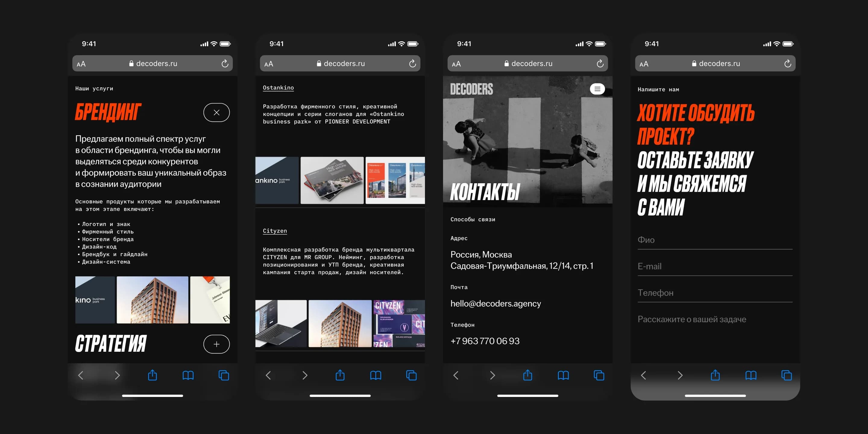Click the Телефон input field in form
Screen dimensions: 868x434
pos(714,293)
